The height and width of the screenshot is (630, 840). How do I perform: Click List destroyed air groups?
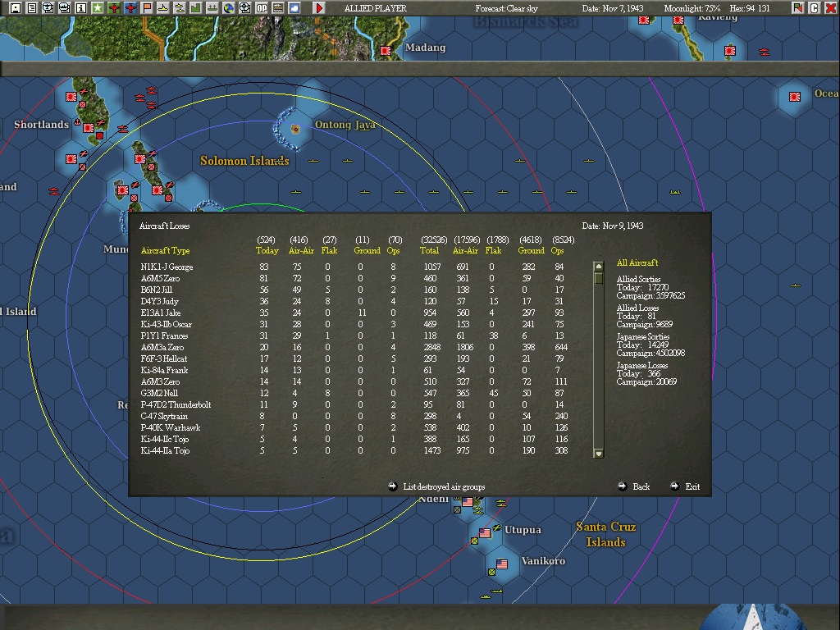tap(436, 486)
